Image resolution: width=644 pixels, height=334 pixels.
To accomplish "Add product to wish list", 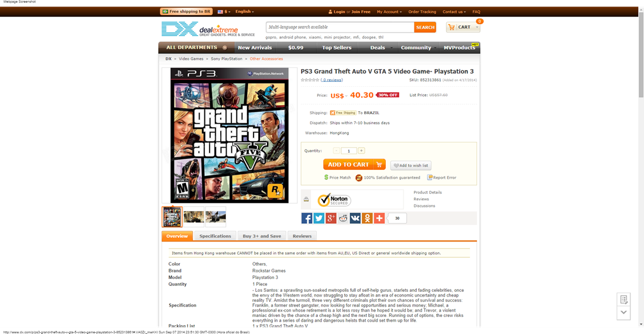I will [x=411, y=166].
